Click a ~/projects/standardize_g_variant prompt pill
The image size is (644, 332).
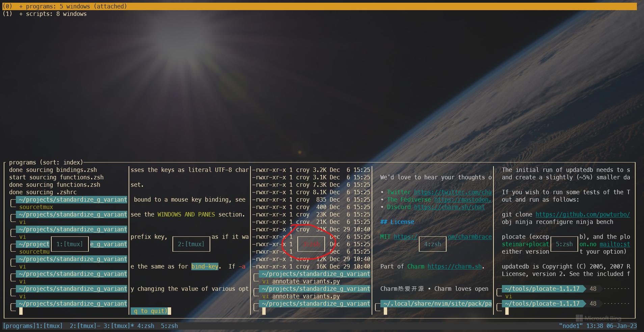click(71, 200)
